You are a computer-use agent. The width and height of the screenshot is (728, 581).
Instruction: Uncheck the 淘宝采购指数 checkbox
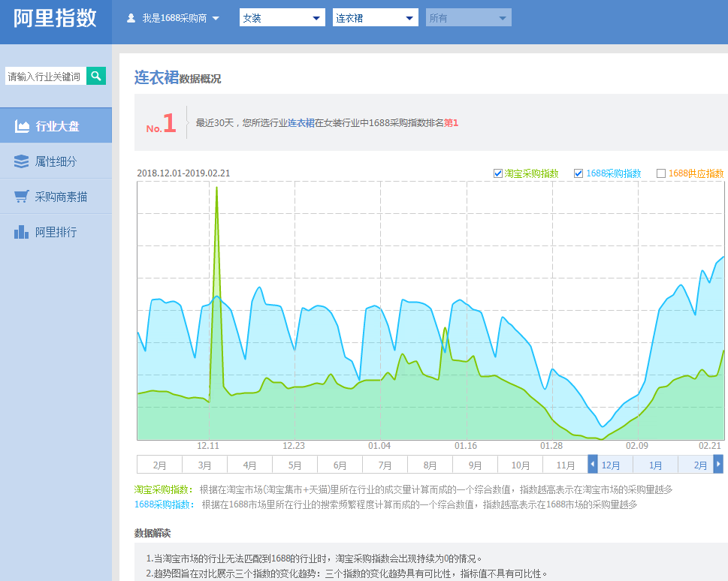click(497, 173)
